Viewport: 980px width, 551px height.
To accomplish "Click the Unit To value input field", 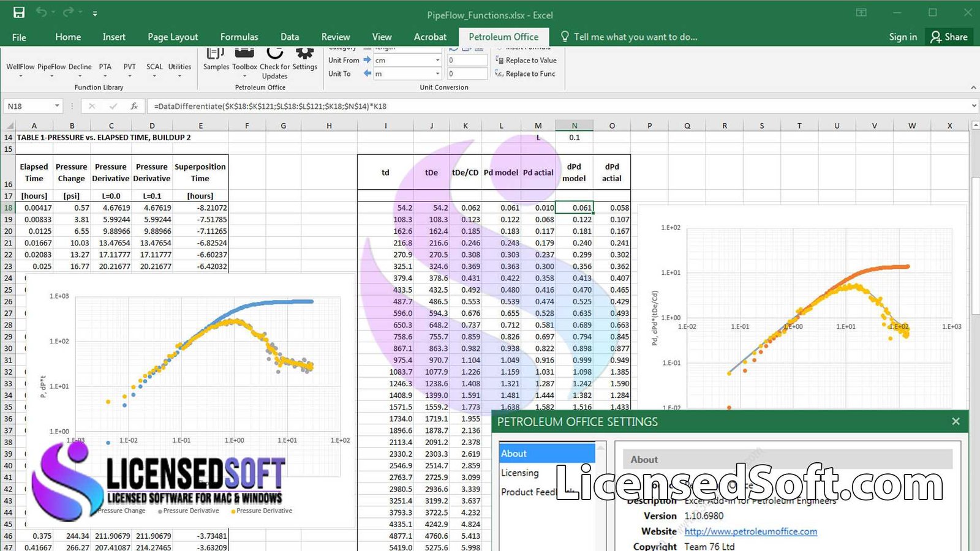I will coord(467,73).
